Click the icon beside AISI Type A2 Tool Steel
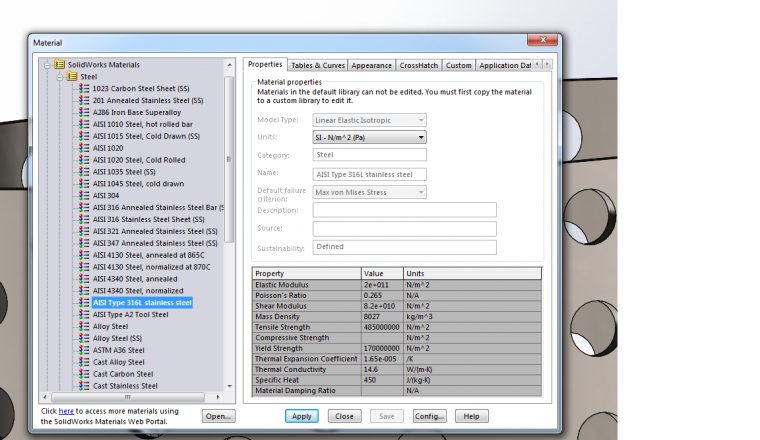This screenshot has width=760, height=440. pyautogui.click(x=84, y=314)
